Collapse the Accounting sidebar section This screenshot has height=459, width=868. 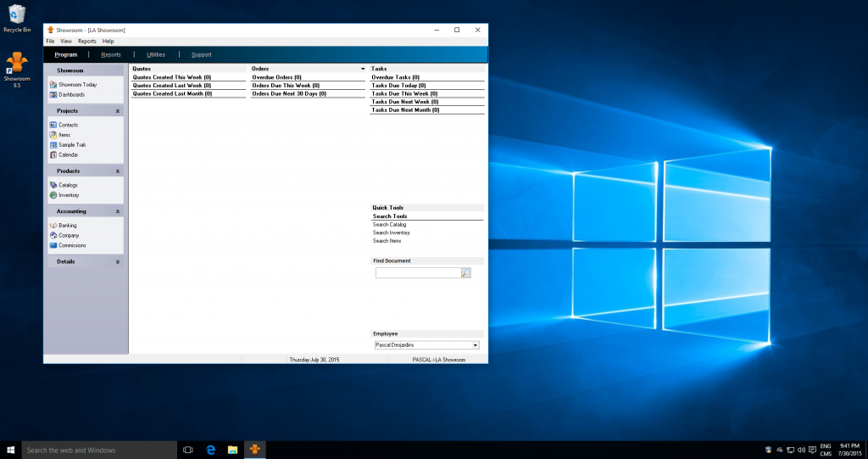118,211
